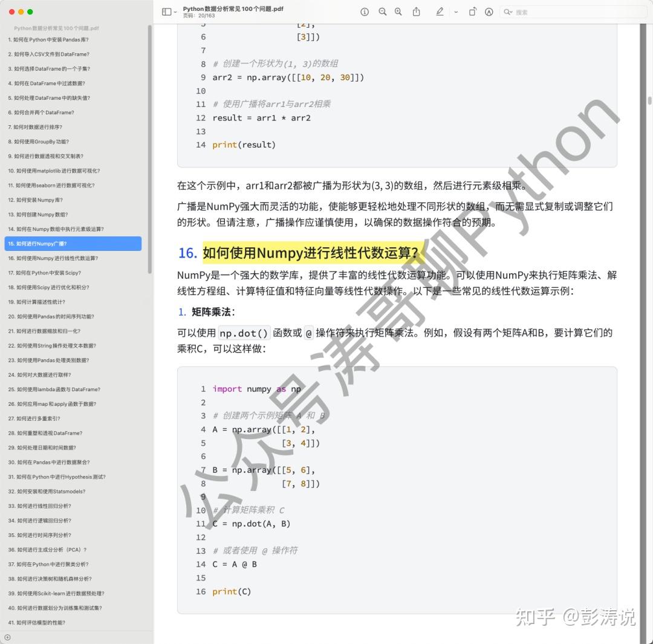Open outline item 26 map和apply函数
The width and height of the screenshot is (653, 644).
click(52, 404)
